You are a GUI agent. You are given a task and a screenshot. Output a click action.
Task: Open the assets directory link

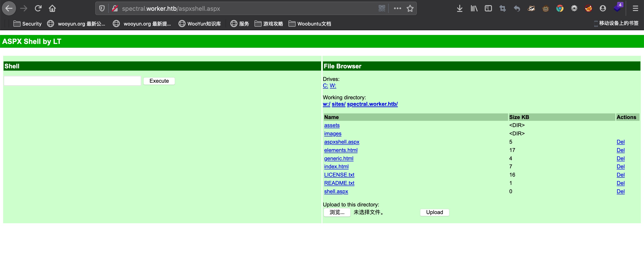(331, 125)
